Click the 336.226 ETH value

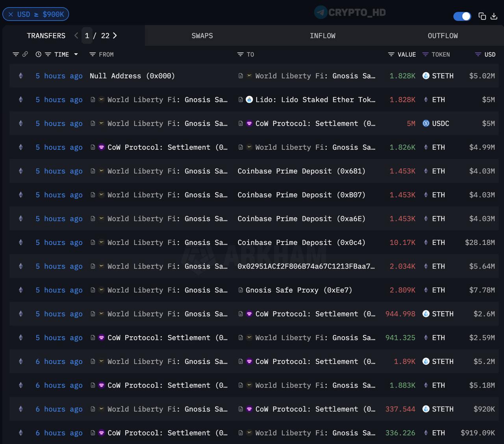(400, 433)
